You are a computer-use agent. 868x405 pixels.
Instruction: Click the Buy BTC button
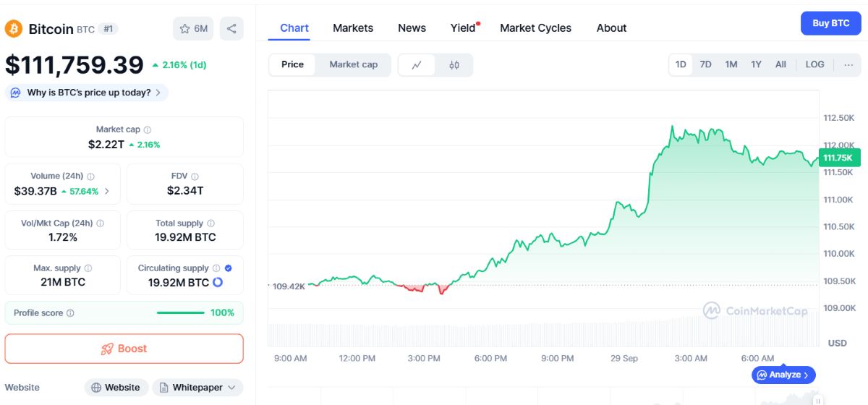click(831, 23)
